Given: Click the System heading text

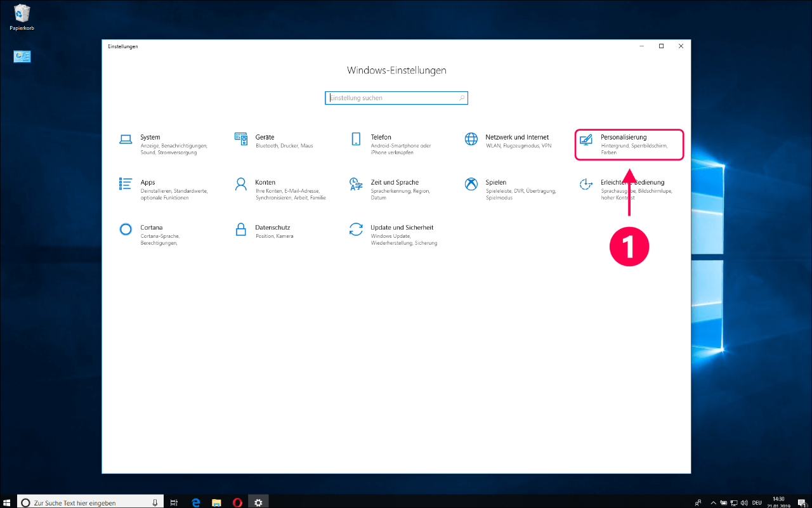Looking at the screenshot, I should (x=150, y=137).
